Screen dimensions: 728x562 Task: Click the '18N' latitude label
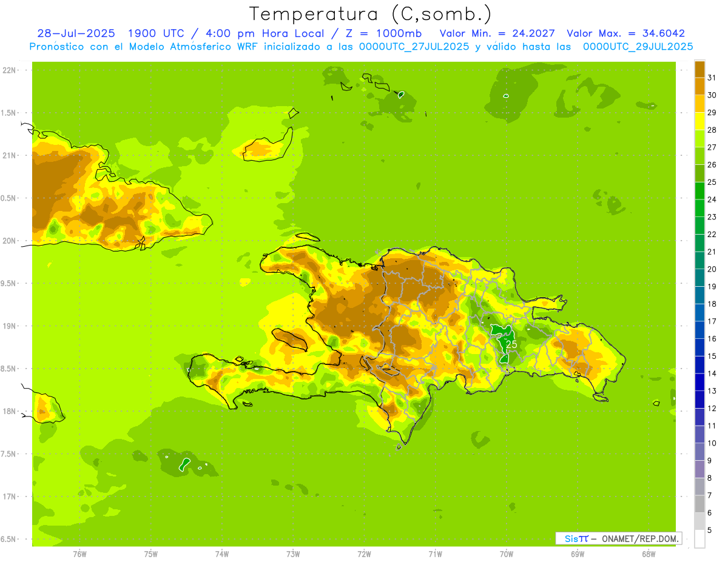(x=10, y=411)
